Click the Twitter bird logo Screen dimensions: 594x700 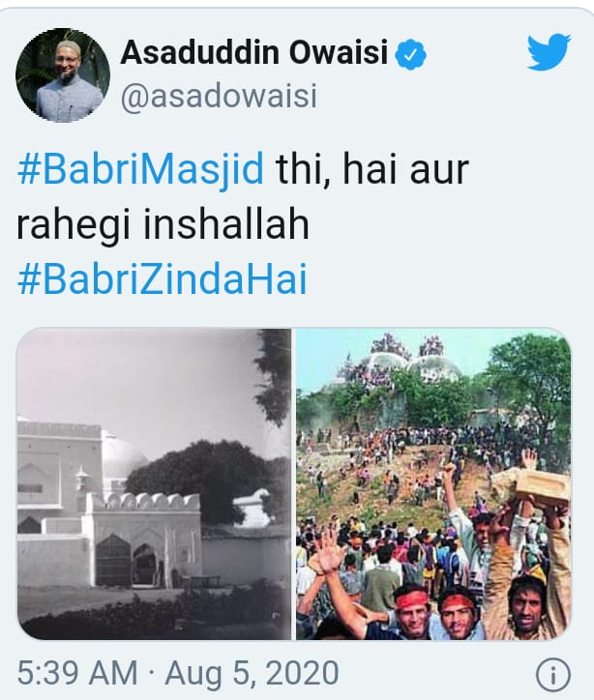pyautogui.click(x=549, y=52)
